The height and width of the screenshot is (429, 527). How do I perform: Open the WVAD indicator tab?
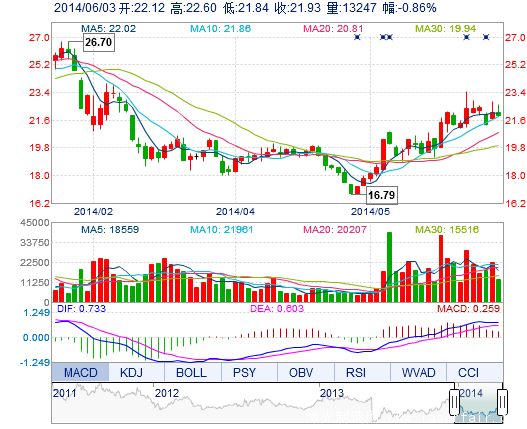(418, 372)
